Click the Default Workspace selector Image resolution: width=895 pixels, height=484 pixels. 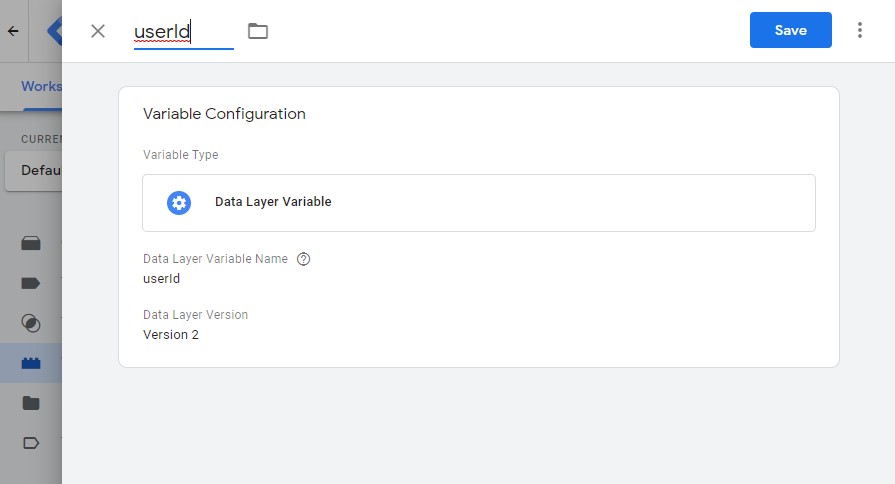33,171
